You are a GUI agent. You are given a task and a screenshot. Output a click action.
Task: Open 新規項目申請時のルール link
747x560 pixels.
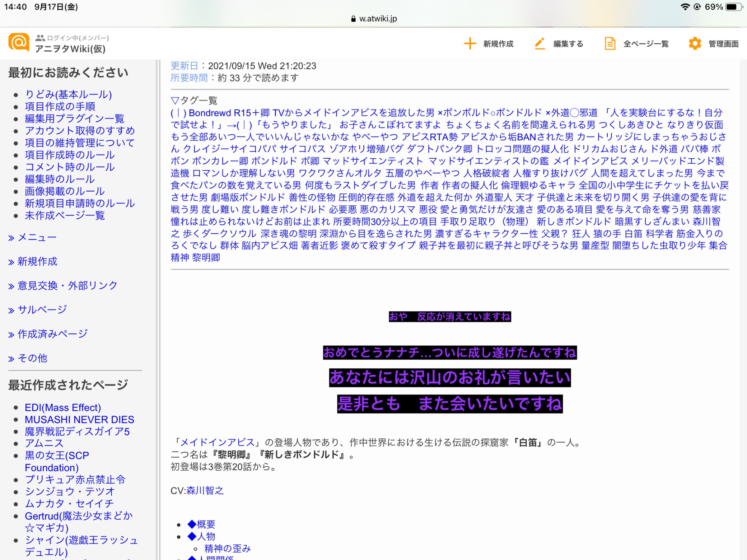tap(80, 203)
